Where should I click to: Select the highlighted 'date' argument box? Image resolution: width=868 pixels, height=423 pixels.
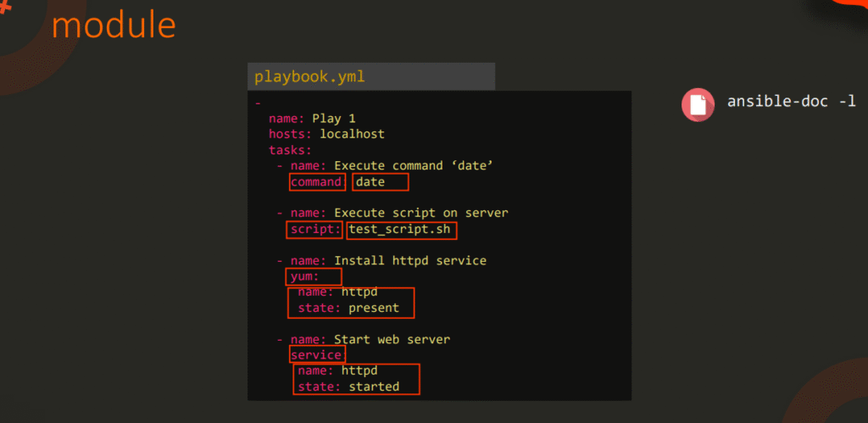[x=381, y=182]
